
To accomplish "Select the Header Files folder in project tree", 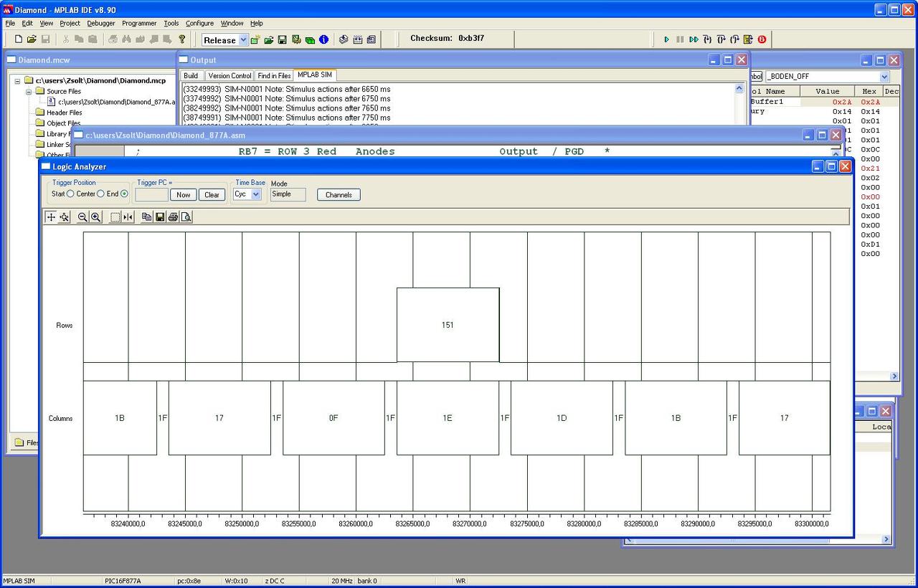I will click(59, 113).
